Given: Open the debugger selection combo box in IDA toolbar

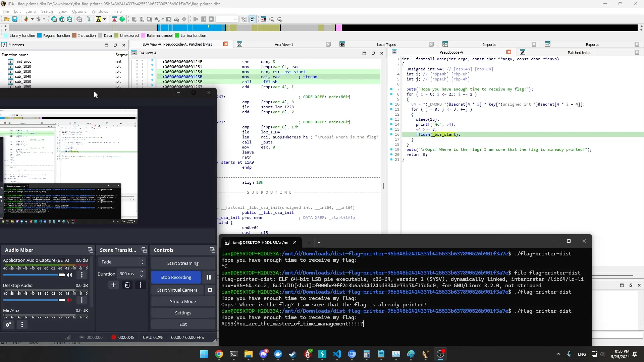Looking at the screenshot, I should [227, 19].
